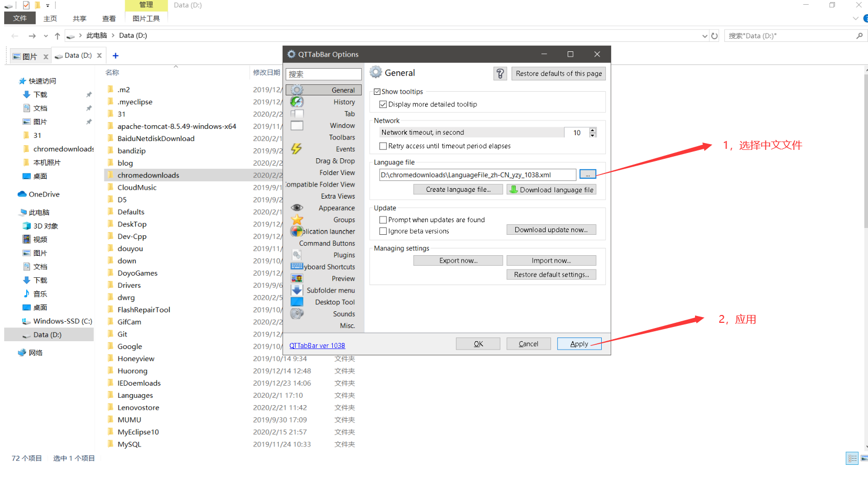The height and width of the screenshot is (479, 868).
Task: Click the options search field
Action: (x=323, y=74)
